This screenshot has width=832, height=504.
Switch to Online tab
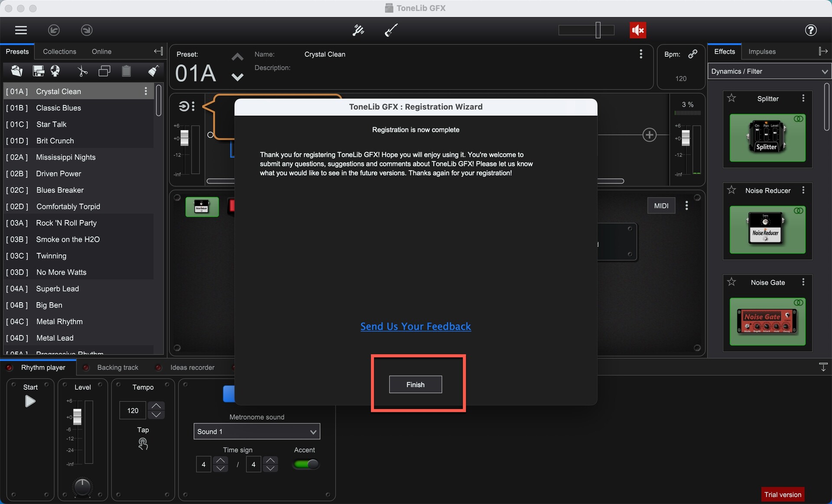[x=101, y=51]
